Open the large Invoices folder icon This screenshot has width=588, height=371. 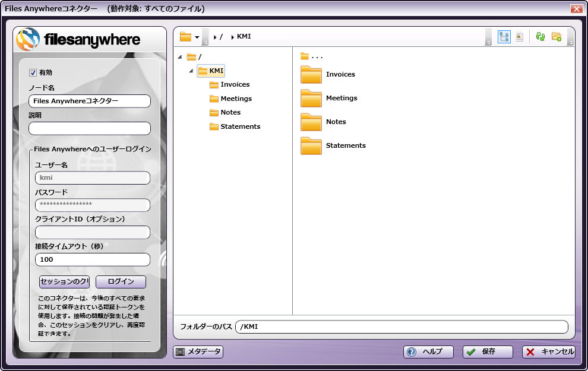tap(311, 75)
